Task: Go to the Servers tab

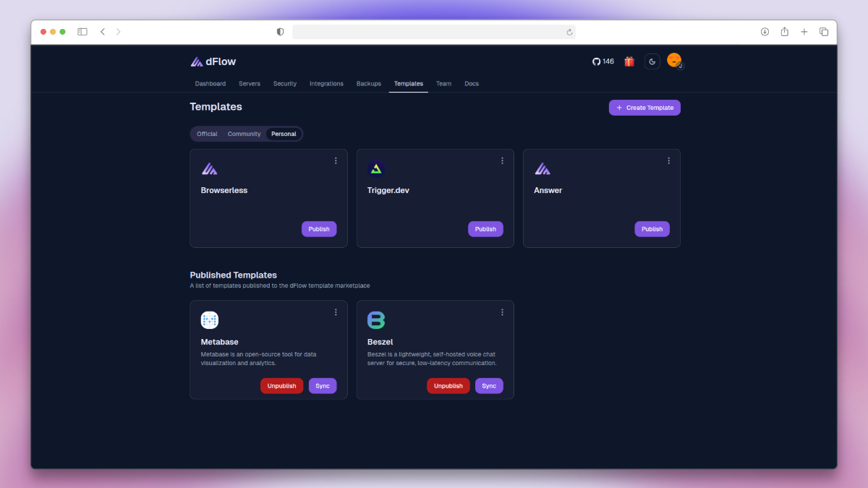Action: [x=250, y=84]
